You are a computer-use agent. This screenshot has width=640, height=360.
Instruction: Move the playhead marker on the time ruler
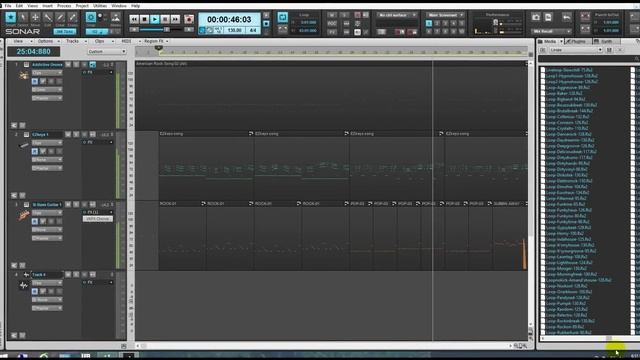pyautogui.click(x=158, y=48)
